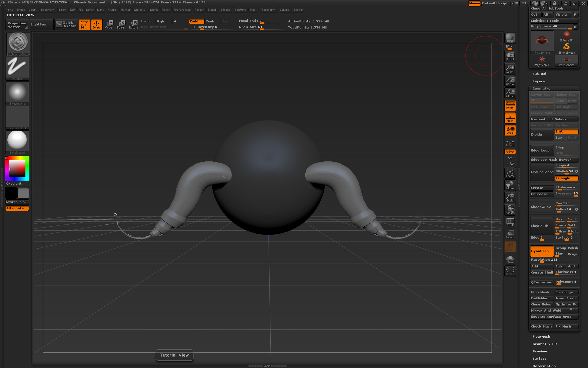This screenshot has height=368, width=588.
Task: Collapse the Geometry section header
Action: click(x=541, y=89)
